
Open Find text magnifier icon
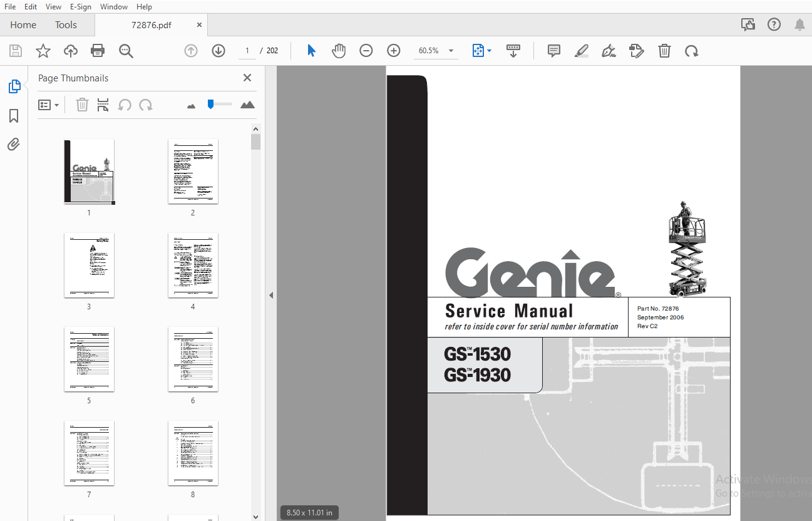pyautogui.click(x=126, y=51)
